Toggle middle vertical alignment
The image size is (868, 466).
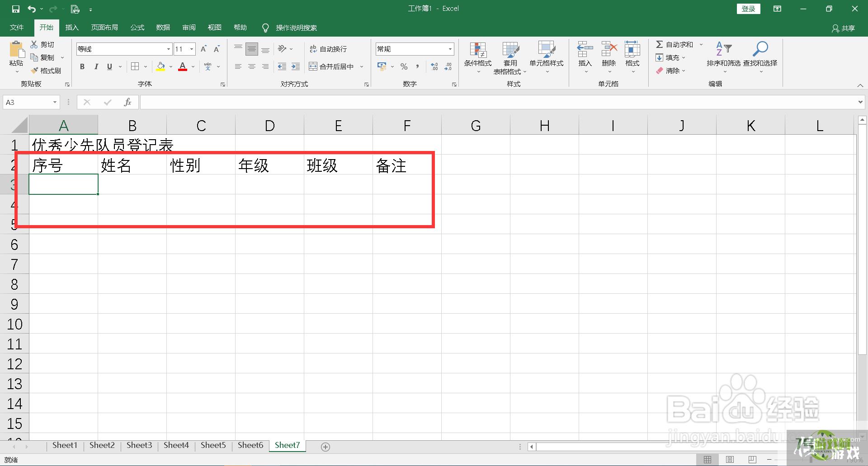[x=252, y=49]
